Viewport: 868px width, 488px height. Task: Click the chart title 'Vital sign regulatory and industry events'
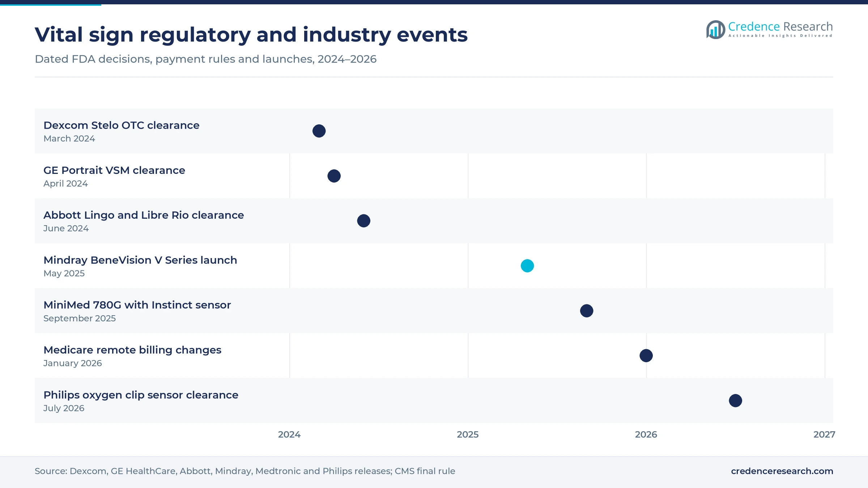coord(251,35)
